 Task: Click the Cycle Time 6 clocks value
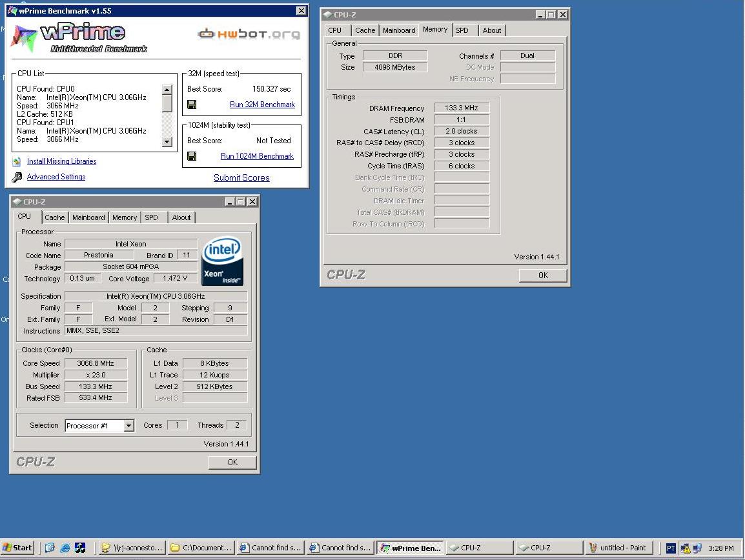pyautogui.click(x=462, y=166)
